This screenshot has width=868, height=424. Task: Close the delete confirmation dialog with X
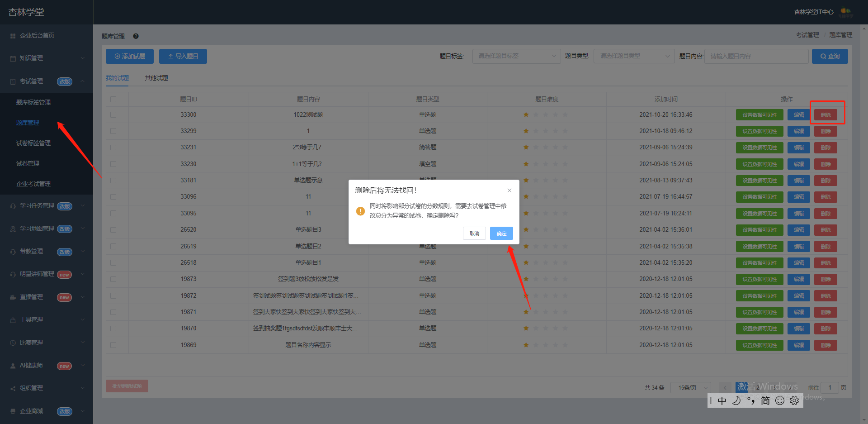pyautogui.click(x=509, y=191)
